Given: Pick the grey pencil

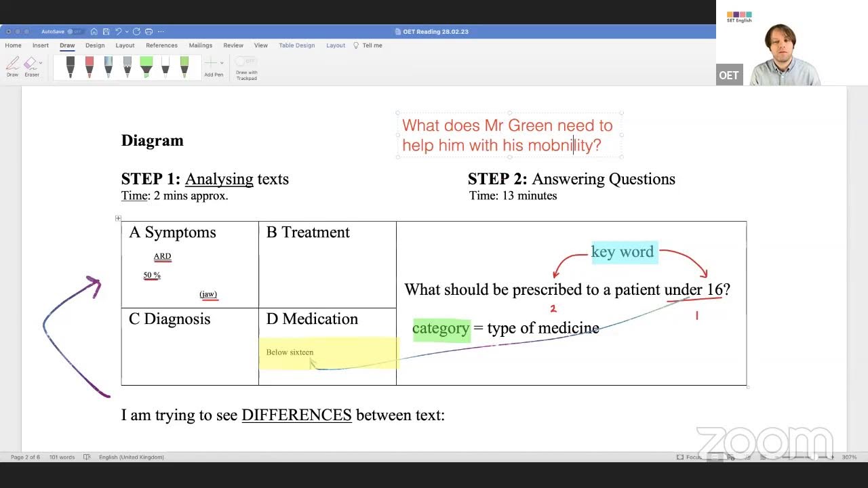Looking at the screenshot, I should coord(127,66).
